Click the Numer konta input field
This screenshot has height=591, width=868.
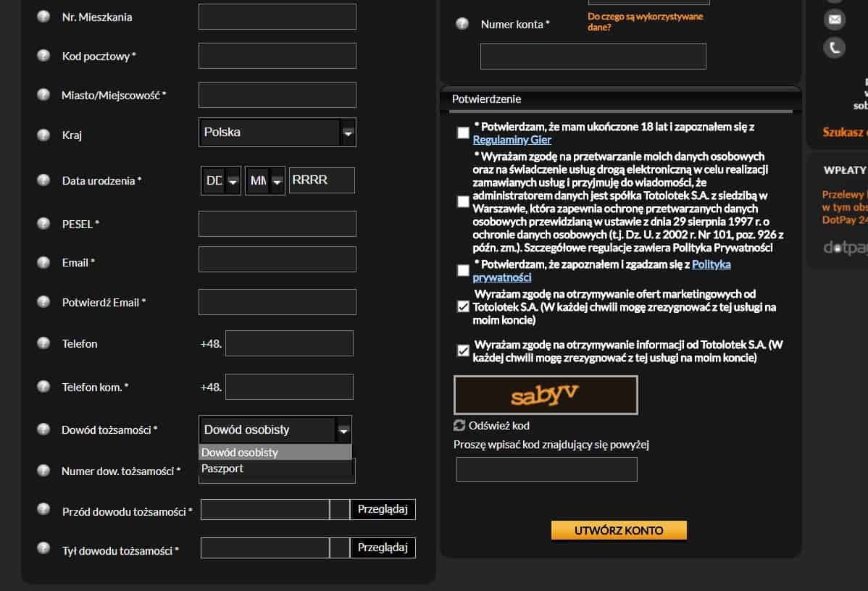(x=593, y=56)
